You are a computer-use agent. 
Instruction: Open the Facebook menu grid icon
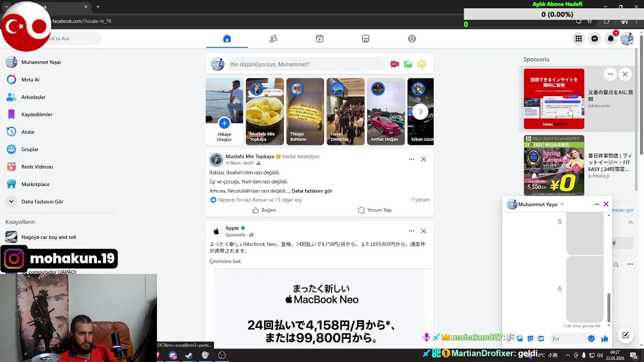coord(579,39)
